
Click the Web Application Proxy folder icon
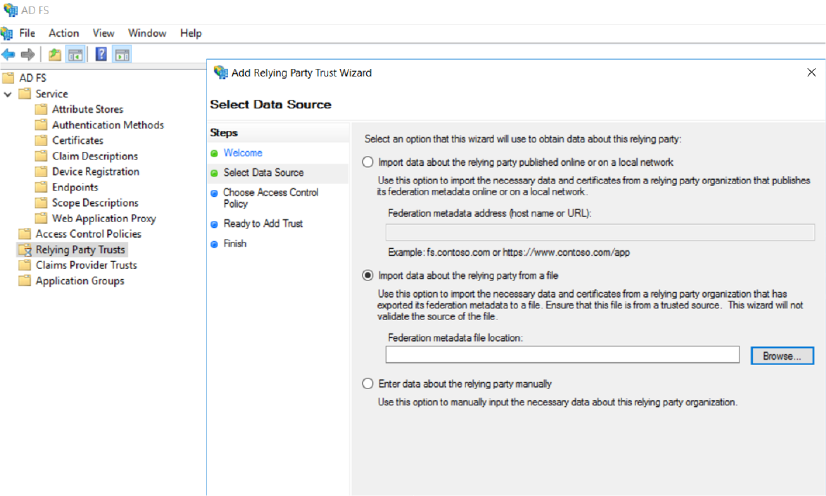click(41, 218)
